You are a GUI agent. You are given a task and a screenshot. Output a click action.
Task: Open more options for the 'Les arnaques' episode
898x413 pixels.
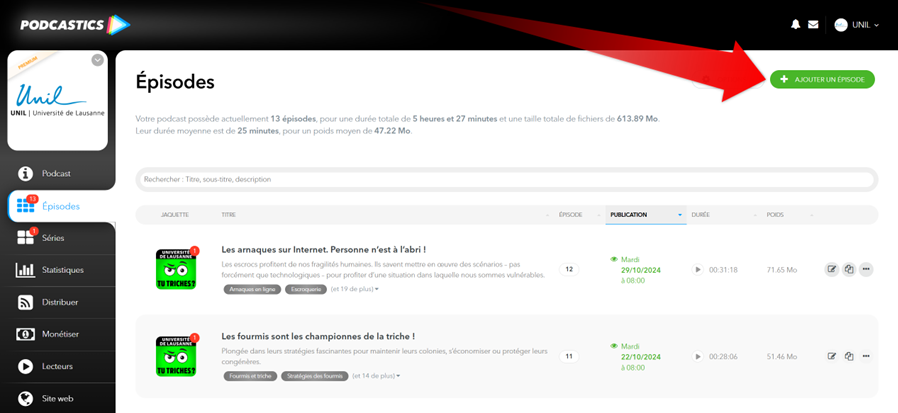point(866,269)
